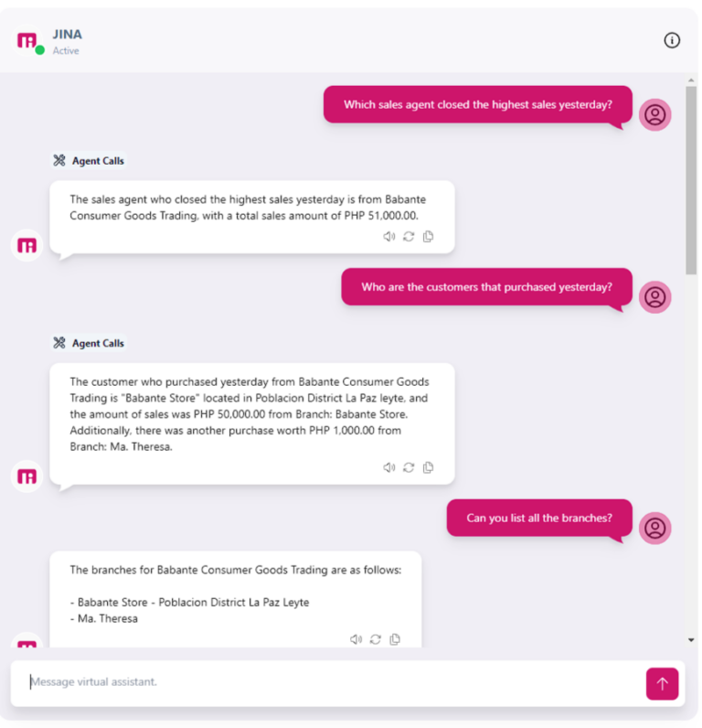This screenshot has height=728, width=702.
Task: Copy the branches list response
Action: pos(395,639)
